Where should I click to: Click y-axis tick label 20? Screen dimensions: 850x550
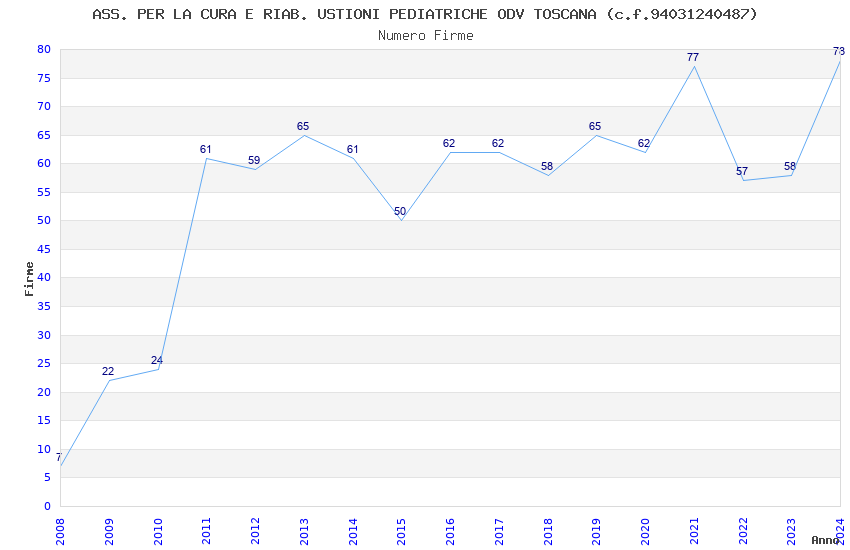(44, 392)
